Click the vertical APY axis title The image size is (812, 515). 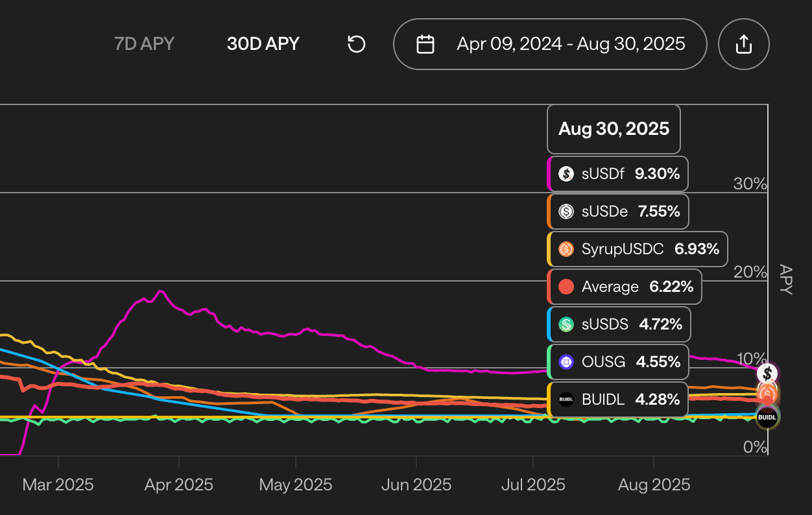(x=785, y=280)
